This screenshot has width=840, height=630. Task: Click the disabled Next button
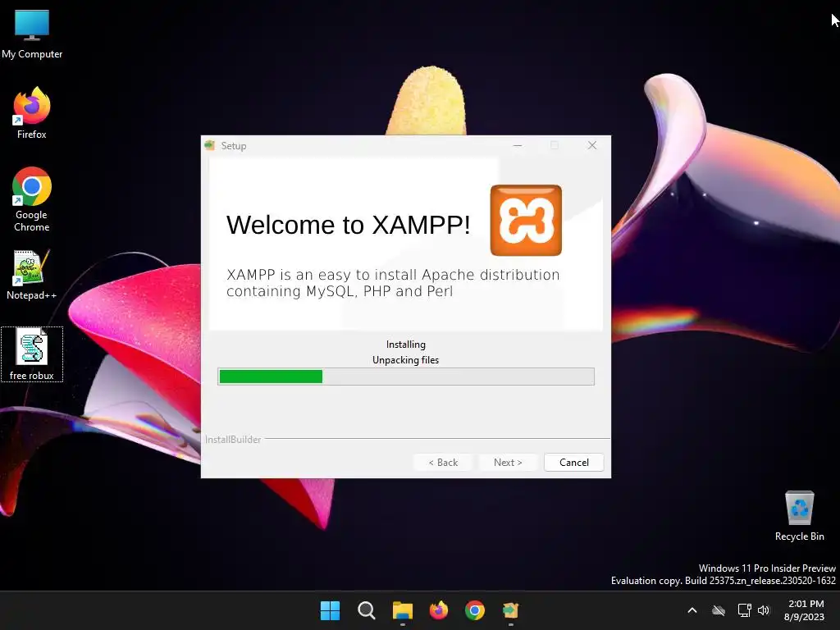point(508,463)
